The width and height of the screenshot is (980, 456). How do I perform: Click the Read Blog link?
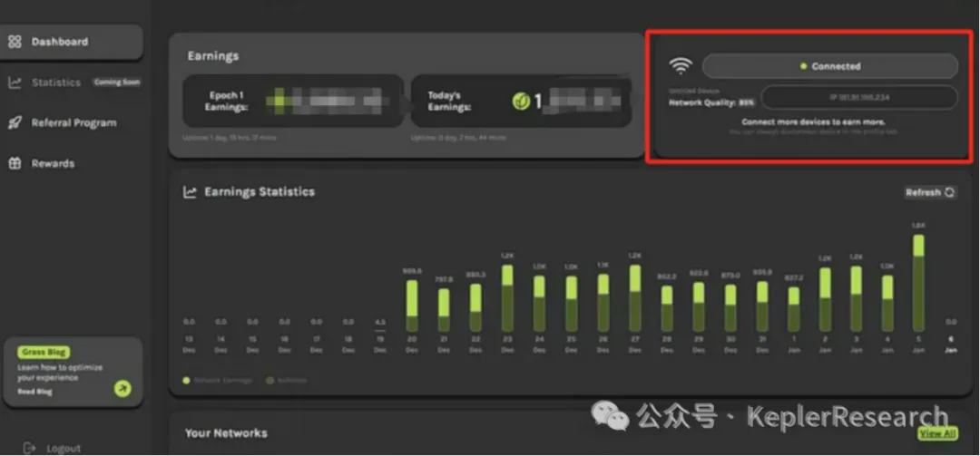(35, 392)
